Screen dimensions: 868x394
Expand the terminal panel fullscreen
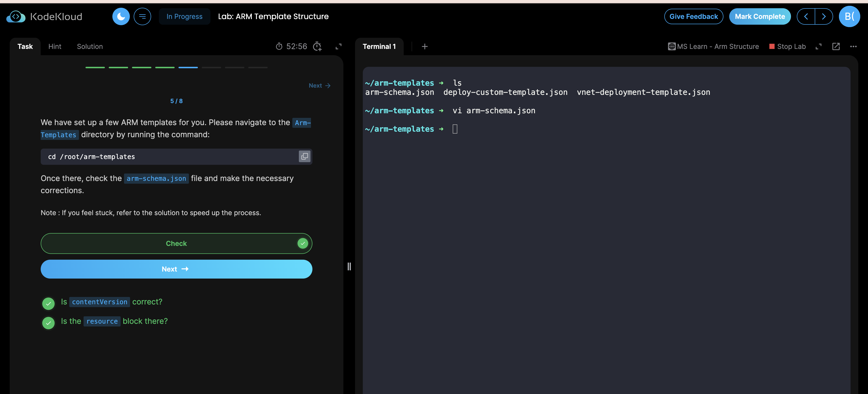coord(818,46)
